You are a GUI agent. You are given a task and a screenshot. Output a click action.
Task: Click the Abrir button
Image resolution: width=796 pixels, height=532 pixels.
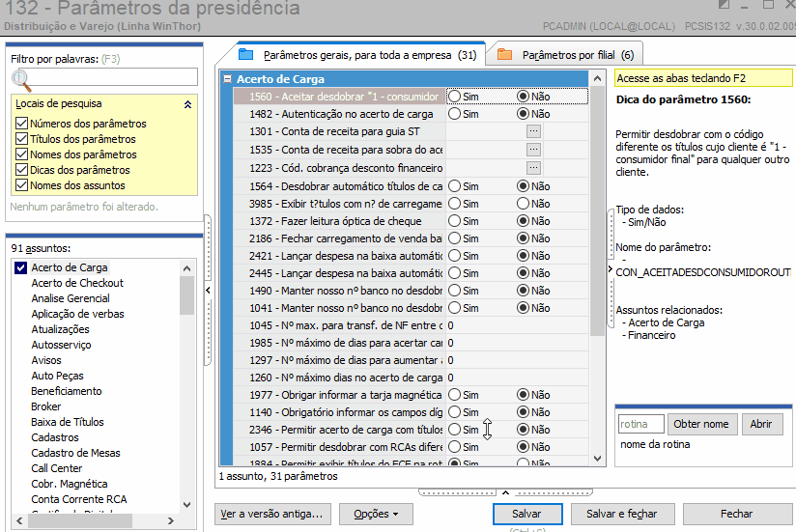point(761,424)
